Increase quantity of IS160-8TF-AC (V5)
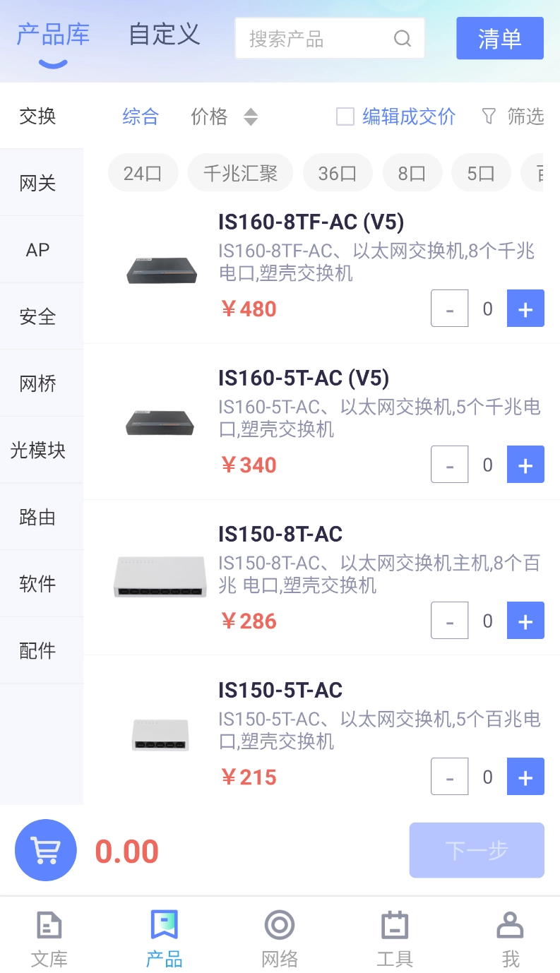 [x=525, y=309]
